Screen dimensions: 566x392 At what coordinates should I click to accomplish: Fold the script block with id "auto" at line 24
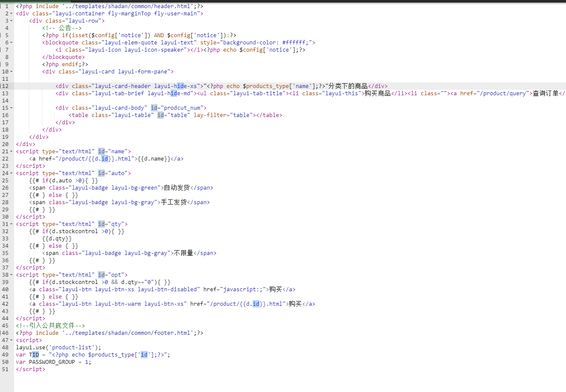coord(12,173)
